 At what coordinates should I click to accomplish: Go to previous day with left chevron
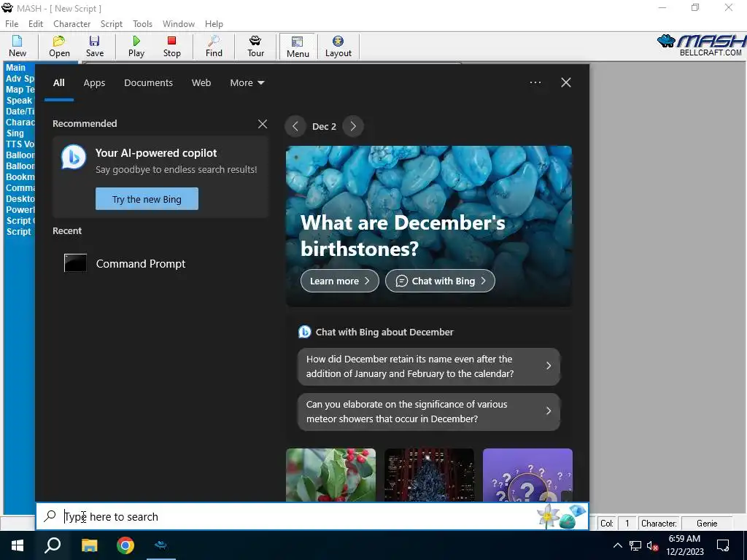coord(295,126)
